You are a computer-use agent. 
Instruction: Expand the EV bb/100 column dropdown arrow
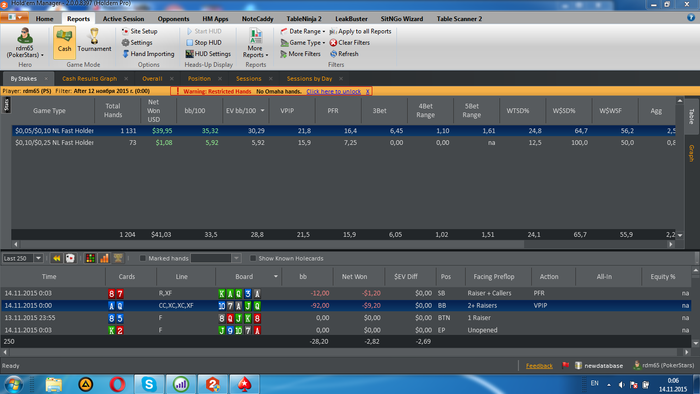click(262, 110)
